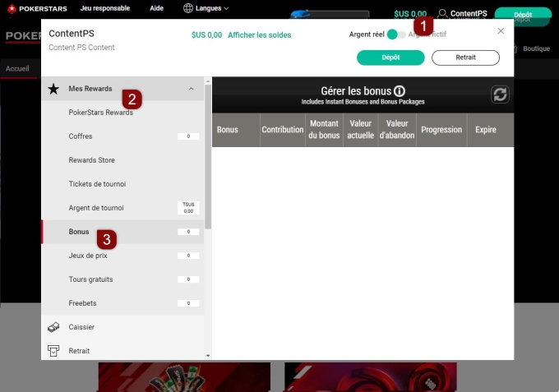Click sidebar scrollbar down arrow
The image size is (559, 392).
[208, 356]
